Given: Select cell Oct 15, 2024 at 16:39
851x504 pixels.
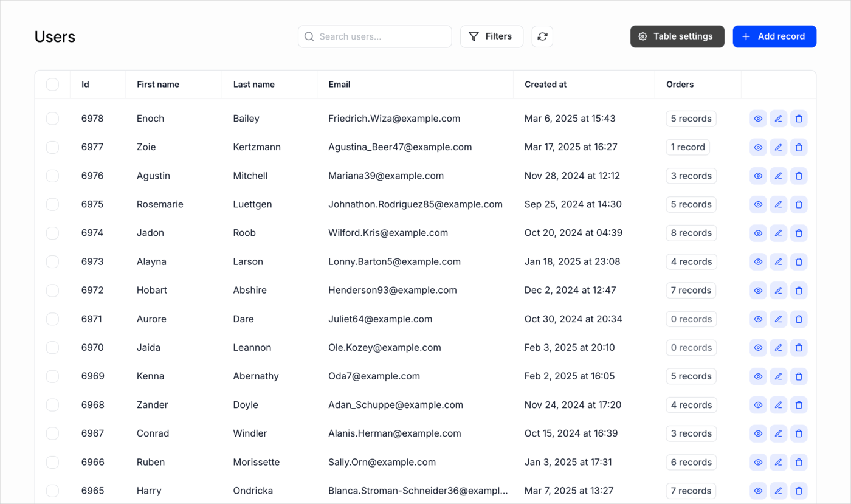Looking at the screenshot, I should click(571, 433).
